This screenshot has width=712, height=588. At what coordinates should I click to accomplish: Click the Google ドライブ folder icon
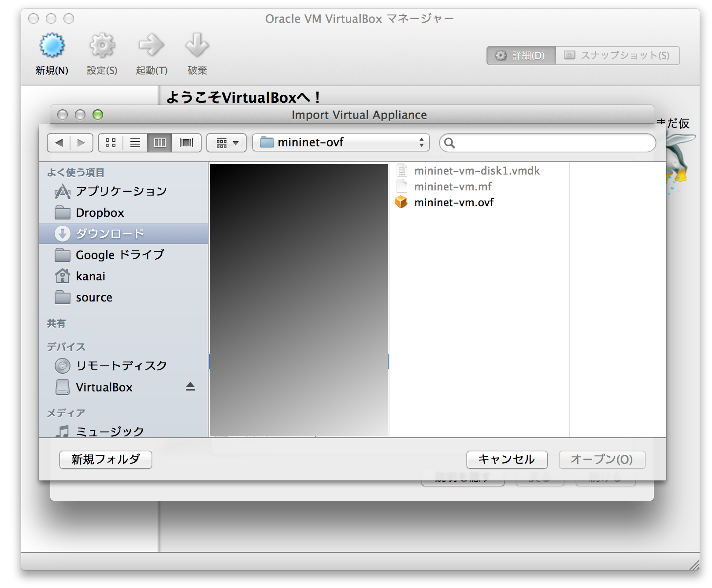[63, 255]
